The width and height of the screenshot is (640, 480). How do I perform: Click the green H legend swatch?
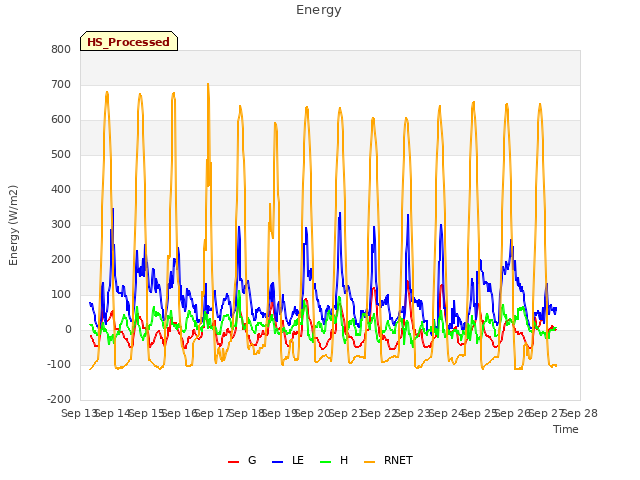point(326,462)
